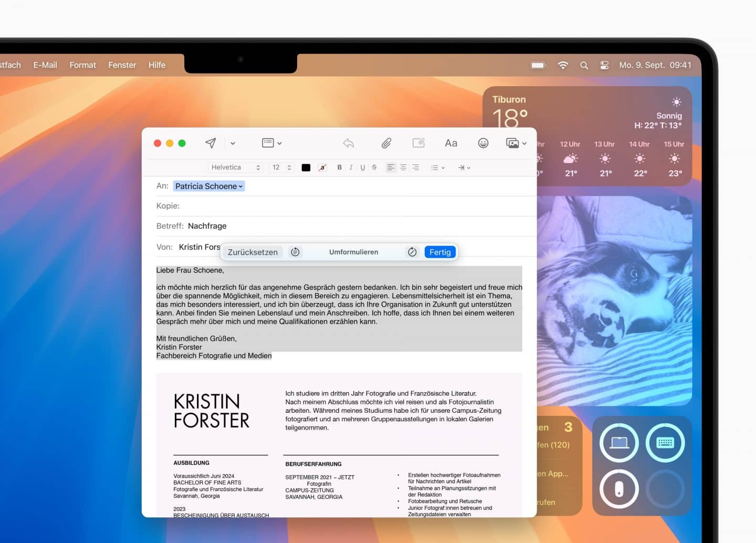756x543 pixels.
Task: Click the Send email icon
Action: tap(211, 142)
